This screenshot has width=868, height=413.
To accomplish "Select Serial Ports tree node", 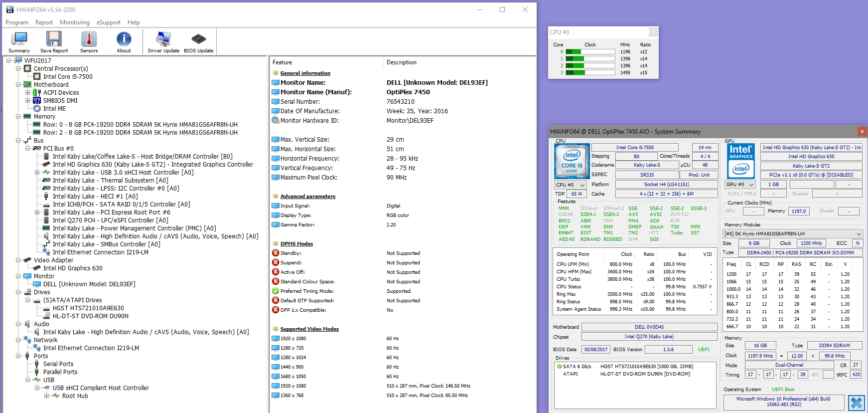I will 58,364.
